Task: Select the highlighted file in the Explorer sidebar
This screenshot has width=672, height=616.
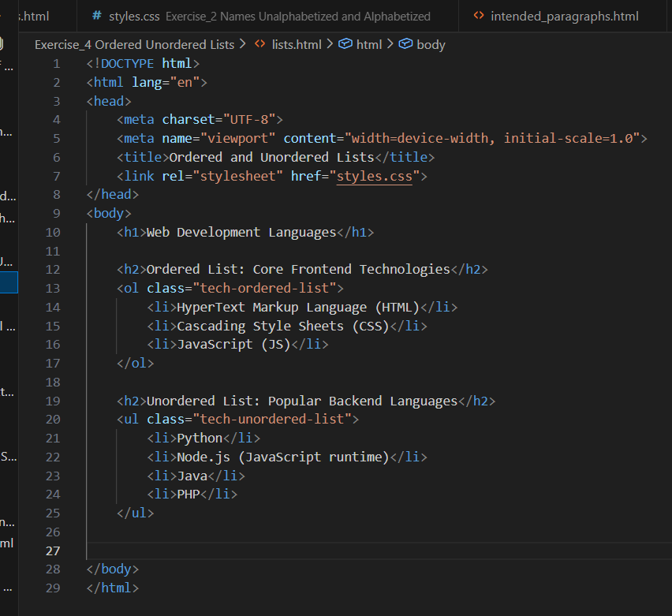Action: (9, 282)
